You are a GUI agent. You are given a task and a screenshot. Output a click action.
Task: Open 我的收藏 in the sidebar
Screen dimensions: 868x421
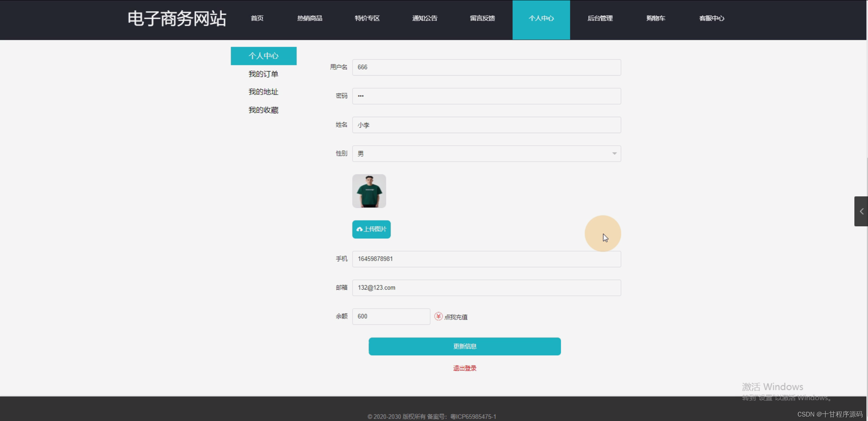click(x=263, y=110)
